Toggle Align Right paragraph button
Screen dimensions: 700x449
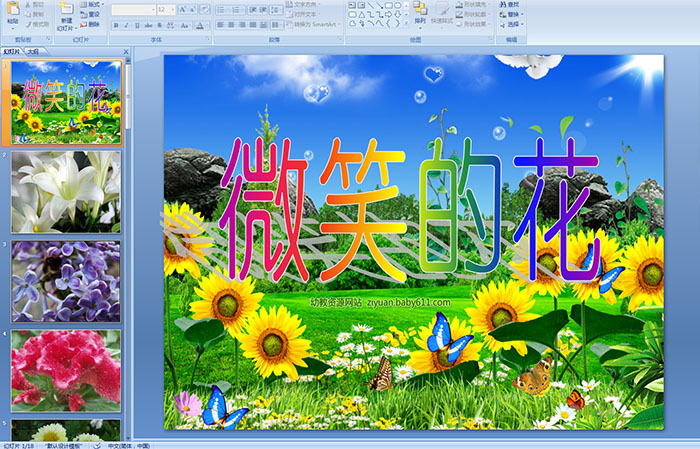pos(242,25)
